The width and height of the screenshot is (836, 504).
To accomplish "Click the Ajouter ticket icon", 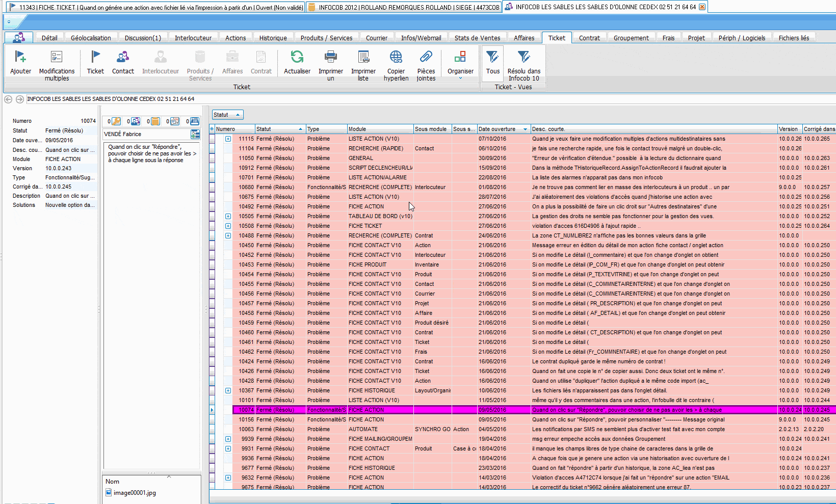I will click(20, 57).
